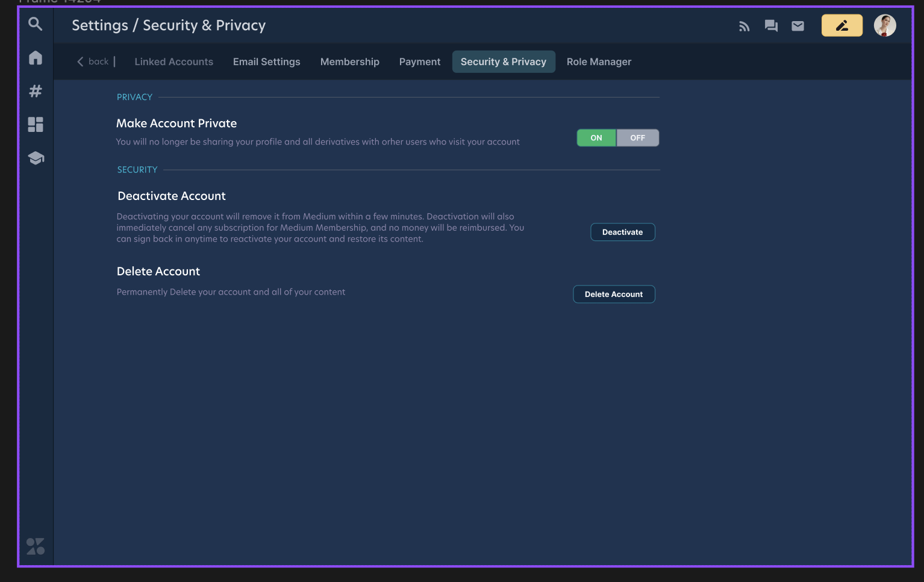
Task: Open learning resources via graduation cap icon
Action: [x=35, y=157]
